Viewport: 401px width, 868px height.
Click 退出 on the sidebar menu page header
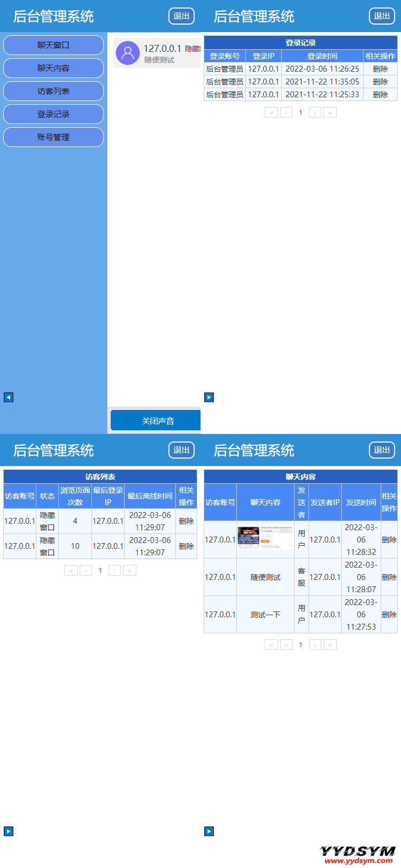pyautogui.click(x=181, y=16)
